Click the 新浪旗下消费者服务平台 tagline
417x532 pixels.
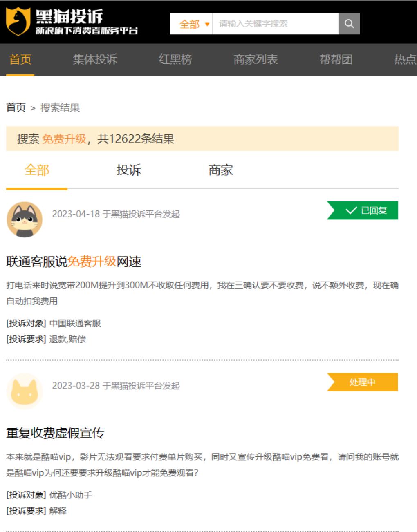[87, 31]
